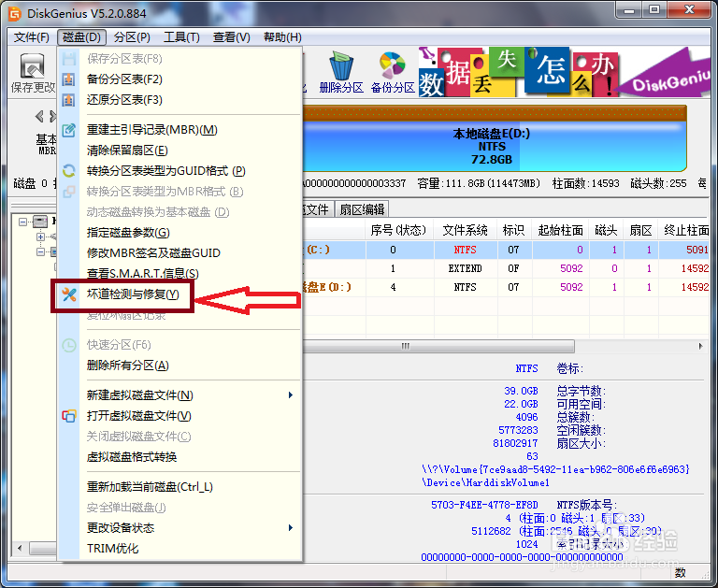Expand the plus tree node in disk tree
The image size is (718, 588).
tap(41, 237)
